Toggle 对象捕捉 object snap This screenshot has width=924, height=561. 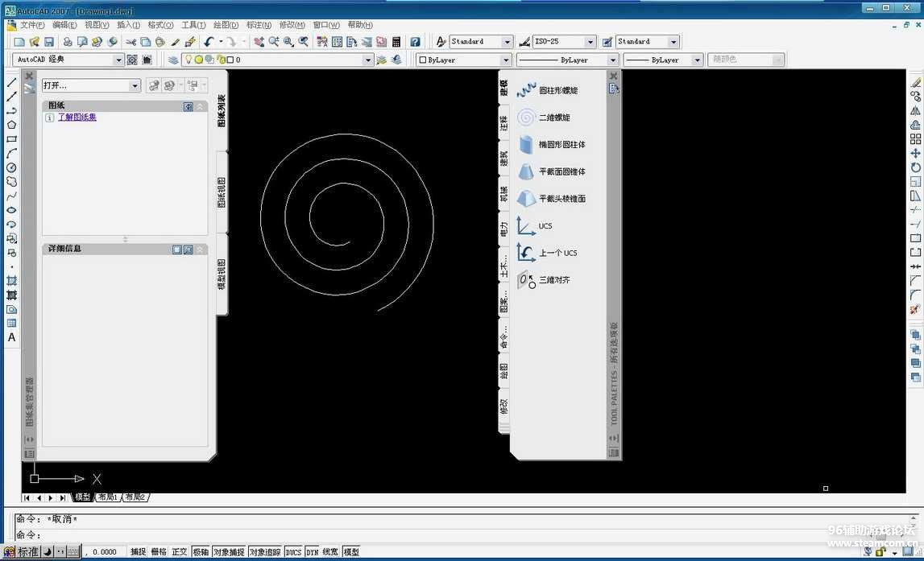(229, 552)
